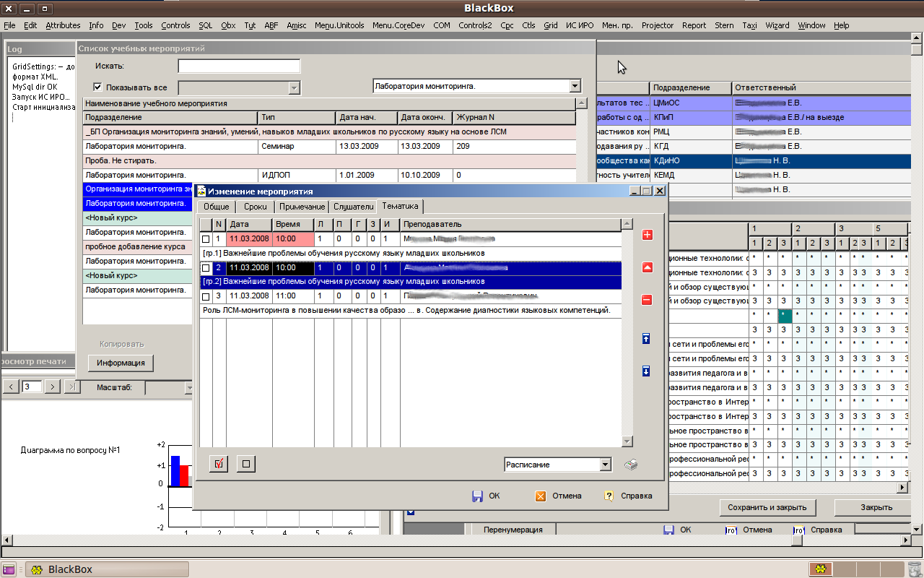Open the Масштаб scale dropdown
The width and height of the screenshot is (924, 578).
(189, 388)
